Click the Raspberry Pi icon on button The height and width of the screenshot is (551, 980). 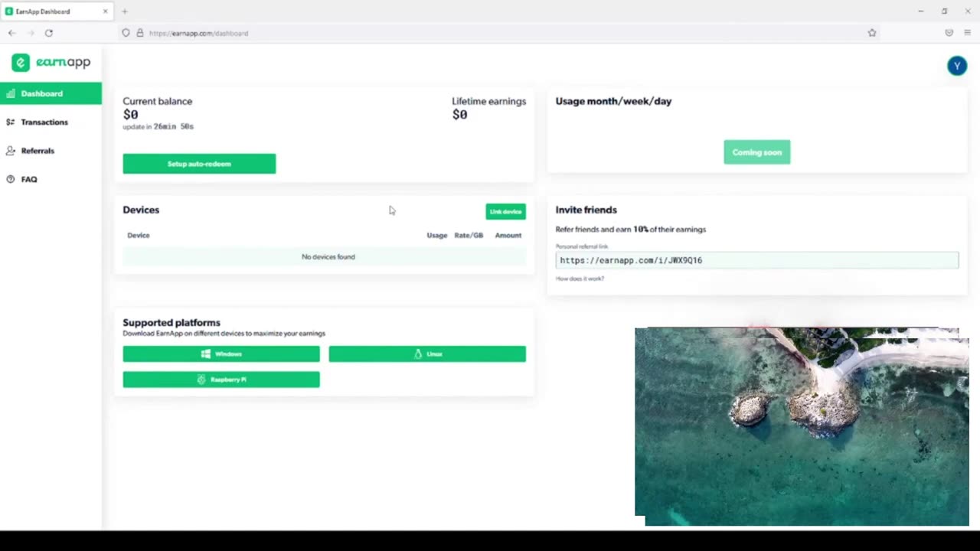click(x=201, y=380)
